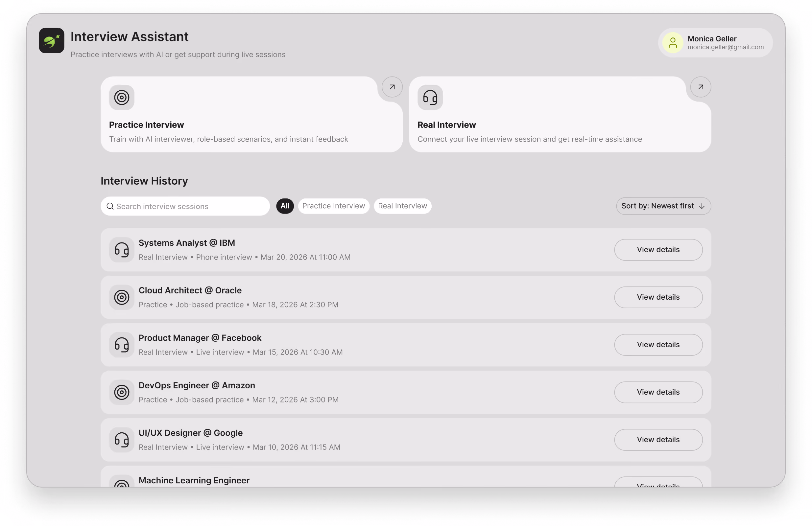The width and height of the screenshot is (812, 527).
Task: Click 'Mar 20, 2026 At 11:00 AM' text
Action: tap(305, 257)
